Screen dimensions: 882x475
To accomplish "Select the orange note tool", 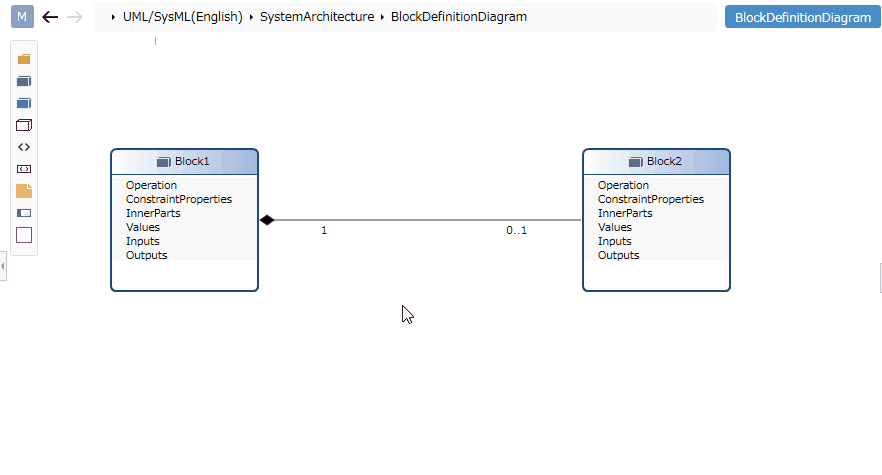I will [24, 191].
